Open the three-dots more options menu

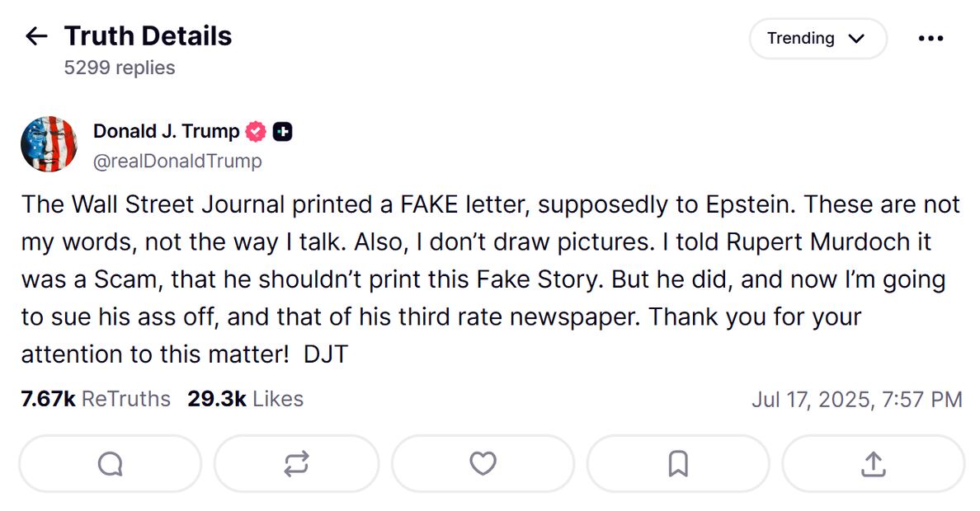930,39
